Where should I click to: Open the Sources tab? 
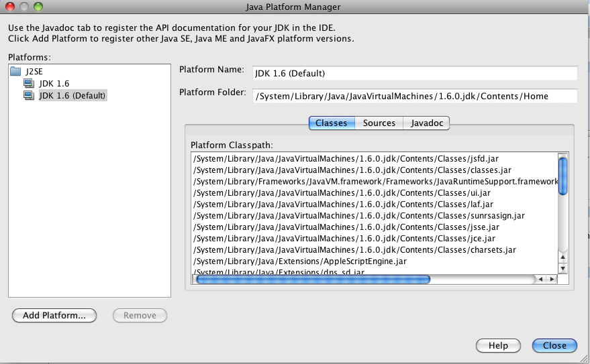[x=379, y=123]
